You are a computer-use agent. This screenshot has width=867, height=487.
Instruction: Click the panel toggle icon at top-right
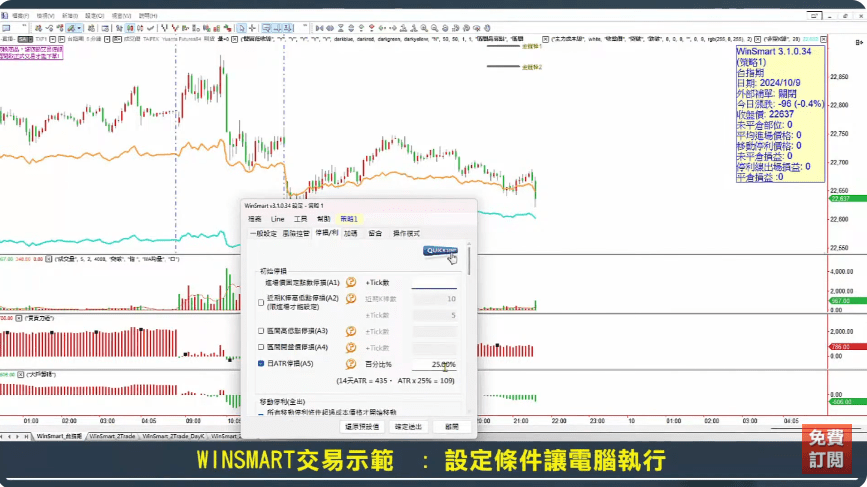point(859,42)
